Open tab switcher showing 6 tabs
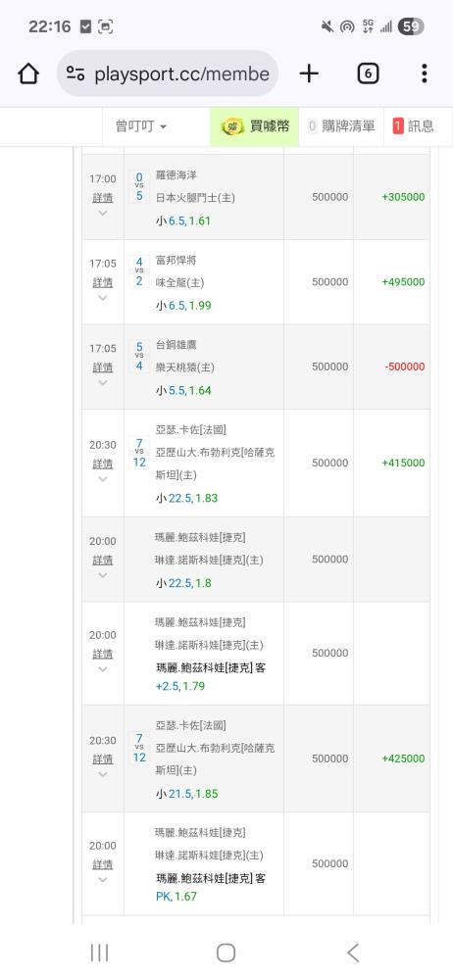This screenshot has width=453, height=980. (x=368, y=73)
